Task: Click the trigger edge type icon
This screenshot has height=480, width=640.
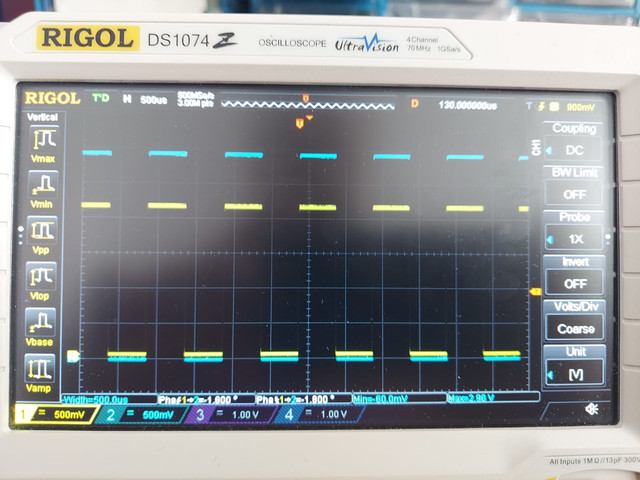Action: 541,107
